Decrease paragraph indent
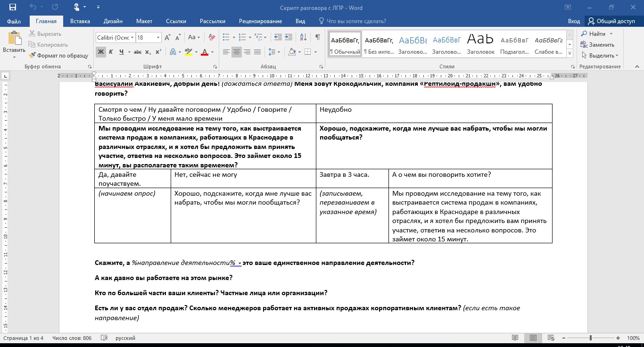The height and width of the screenshot is (347, 644). tap(278, 37)
